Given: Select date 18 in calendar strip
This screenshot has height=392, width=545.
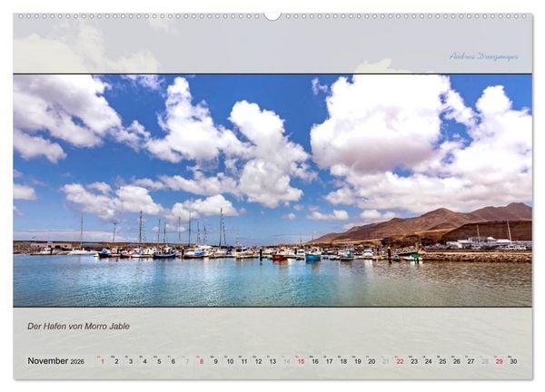Looking at the screenshot, I should tap(343, 361).
